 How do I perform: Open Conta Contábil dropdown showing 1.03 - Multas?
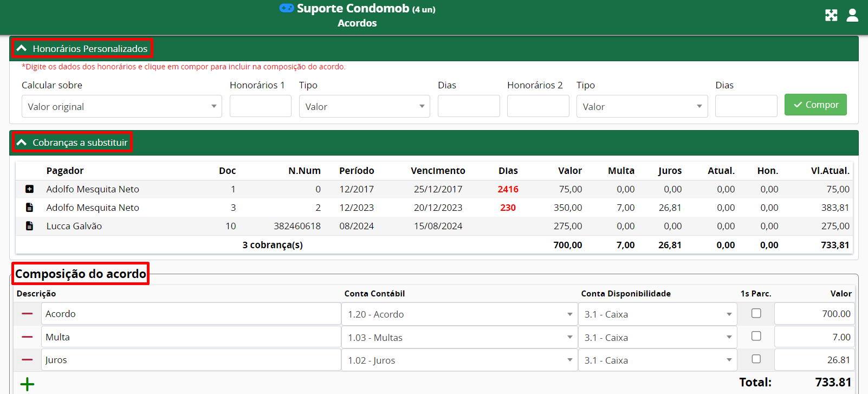pyautogui.click(x=459, y=338)
